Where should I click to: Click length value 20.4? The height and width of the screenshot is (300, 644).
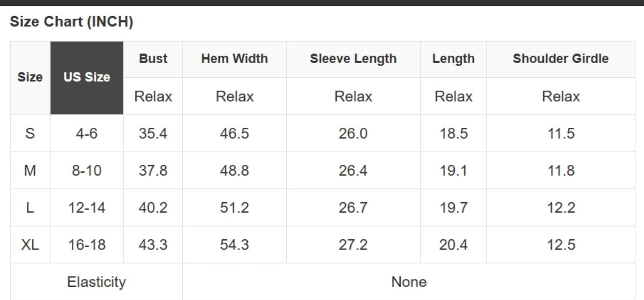point(453,245)
